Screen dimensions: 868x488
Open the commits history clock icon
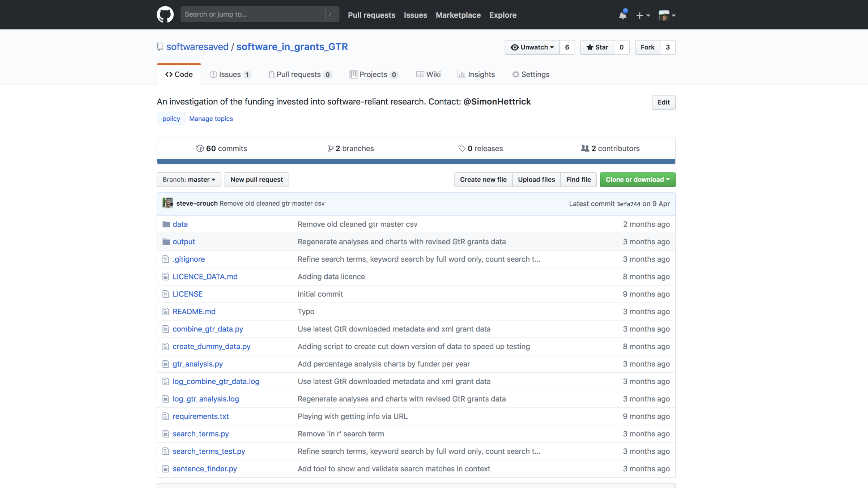(200, 148)
